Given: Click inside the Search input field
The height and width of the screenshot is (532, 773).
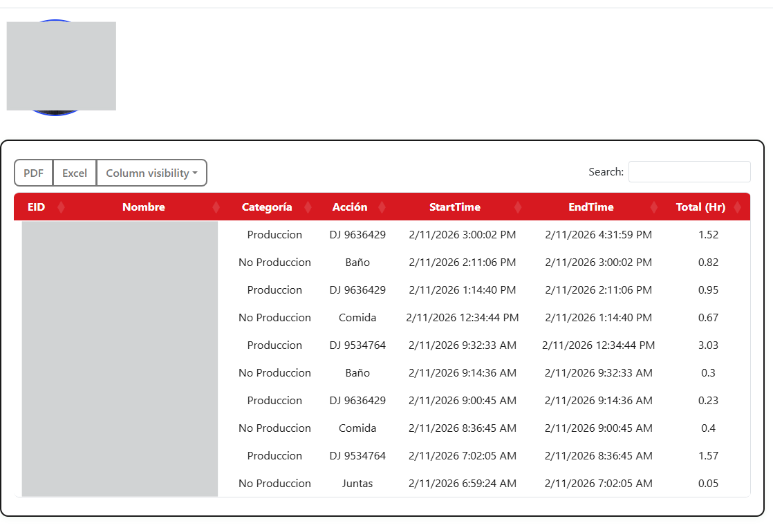Looking at the screenshot, I should (689, 172).
